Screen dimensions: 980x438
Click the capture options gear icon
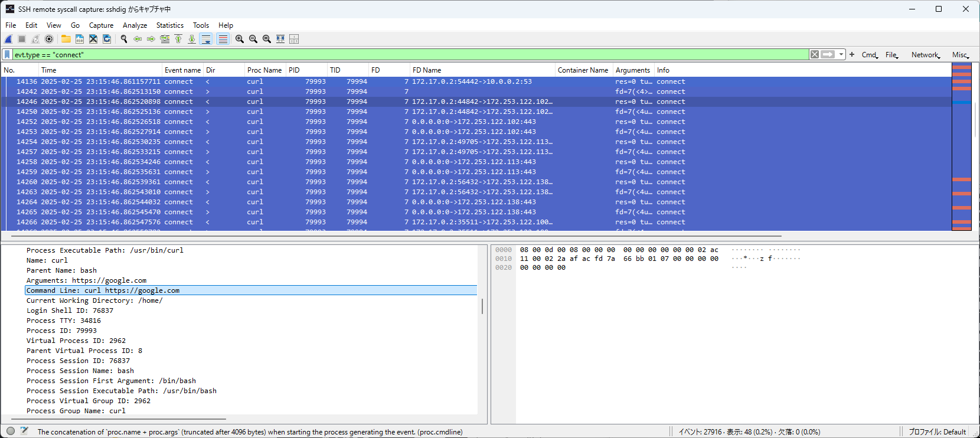(x=49, y=39)
